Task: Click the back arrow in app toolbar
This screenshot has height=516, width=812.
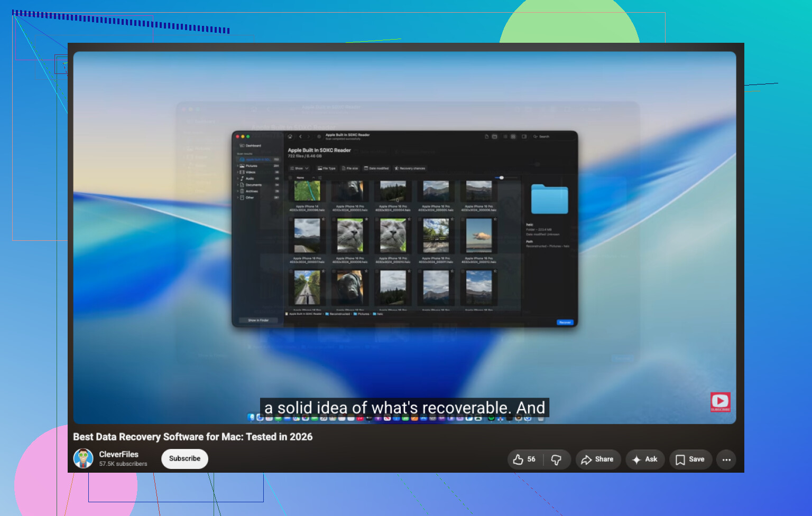Action: pyautogui.click(x=300, y=136)
